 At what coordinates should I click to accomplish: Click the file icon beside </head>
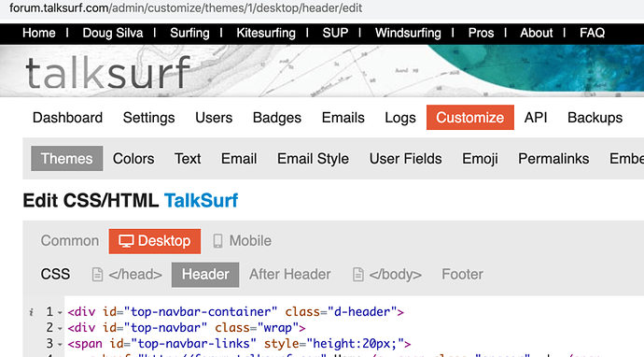click(97, 275)
